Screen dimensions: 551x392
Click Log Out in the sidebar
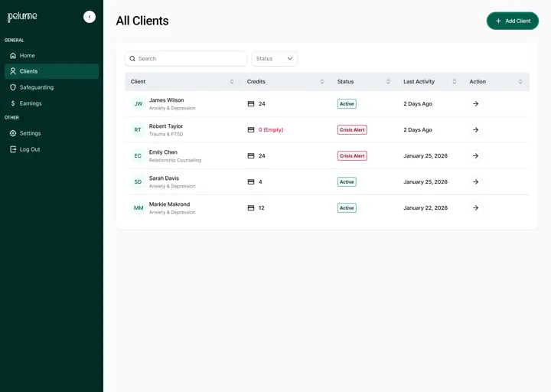pos(52,149)
